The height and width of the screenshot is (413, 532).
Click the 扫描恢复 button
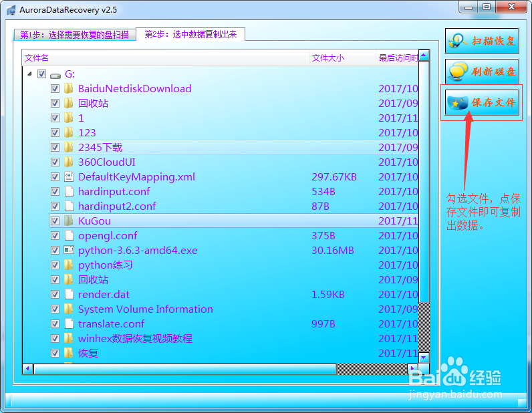click(x=482, y=41)
